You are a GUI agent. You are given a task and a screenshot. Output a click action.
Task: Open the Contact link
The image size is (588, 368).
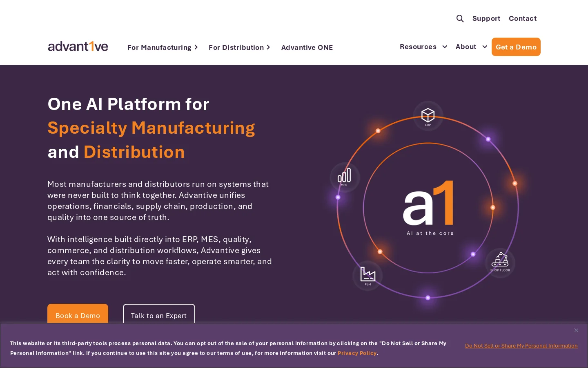point(523,18)
